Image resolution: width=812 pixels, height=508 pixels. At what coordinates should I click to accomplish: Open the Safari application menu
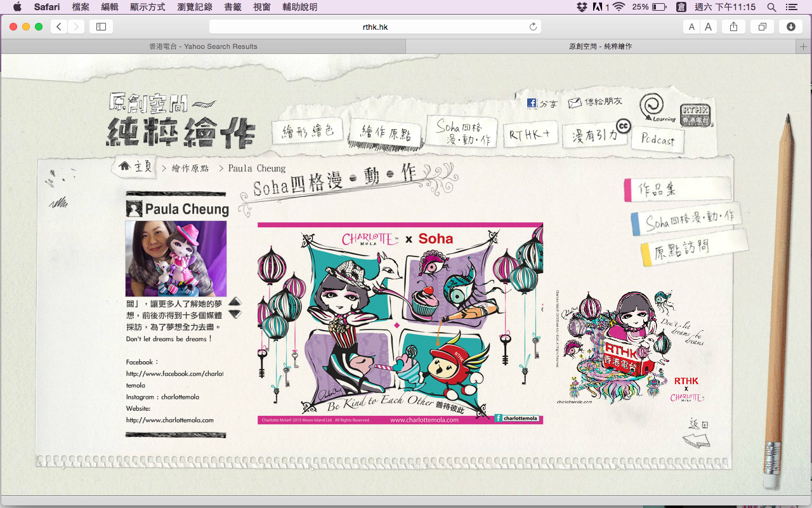[x=47, y=7]
